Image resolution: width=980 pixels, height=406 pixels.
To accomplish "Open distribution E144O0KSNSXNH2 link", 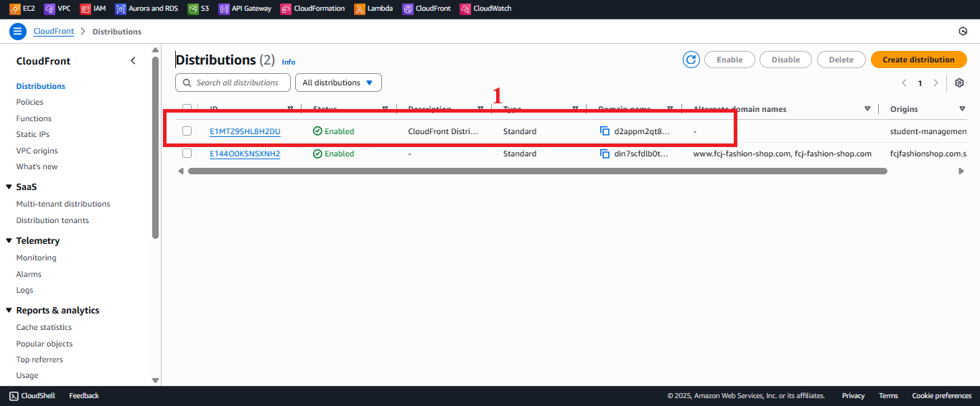I will click(x=245, y=154).
